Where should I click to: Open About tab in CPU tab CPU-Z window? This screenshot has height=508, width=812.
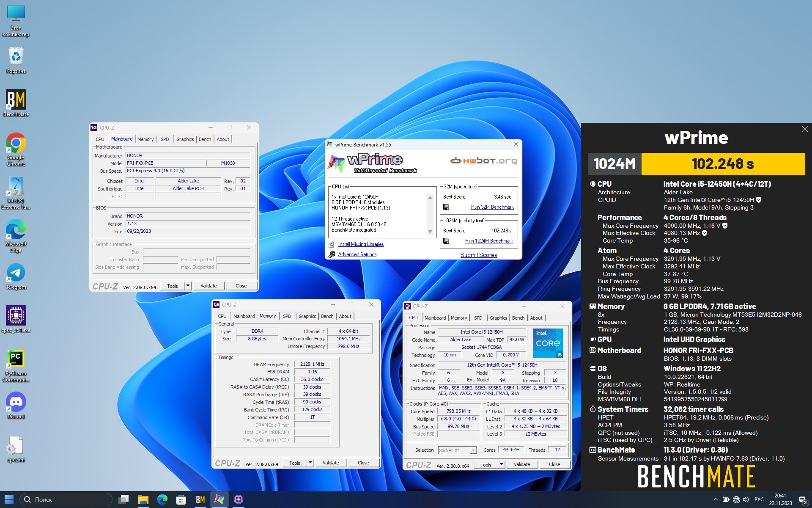click(x=536, y=318)
